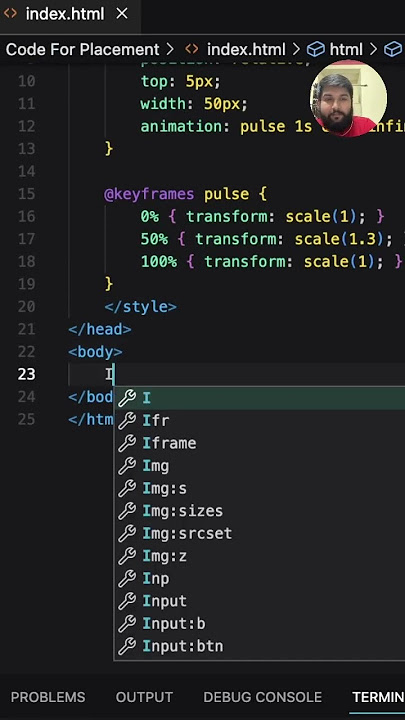This screenshot has width=405, height=720.
Task: Click the wrench icon beside Input:btn
Action: (x=127, y=646)
